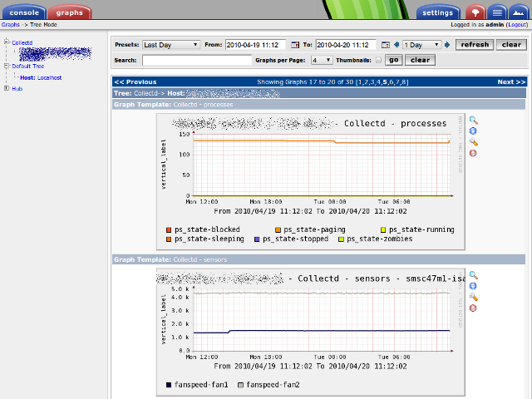Export sensors graph CSV icon
This screenshot has width=532, height=399.
tap(473, 286)
